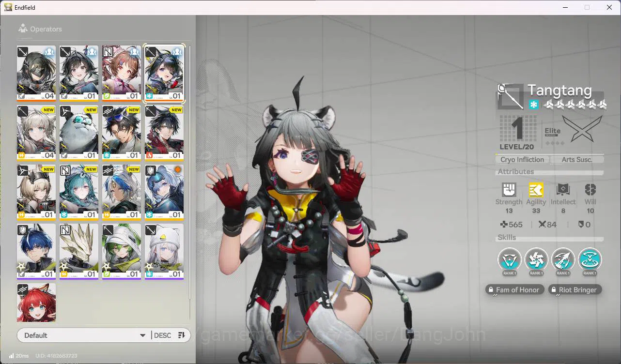Open the locked Riot Bringer talent
The height and width of the screenshot is (364, 621).
pos(575,290)
